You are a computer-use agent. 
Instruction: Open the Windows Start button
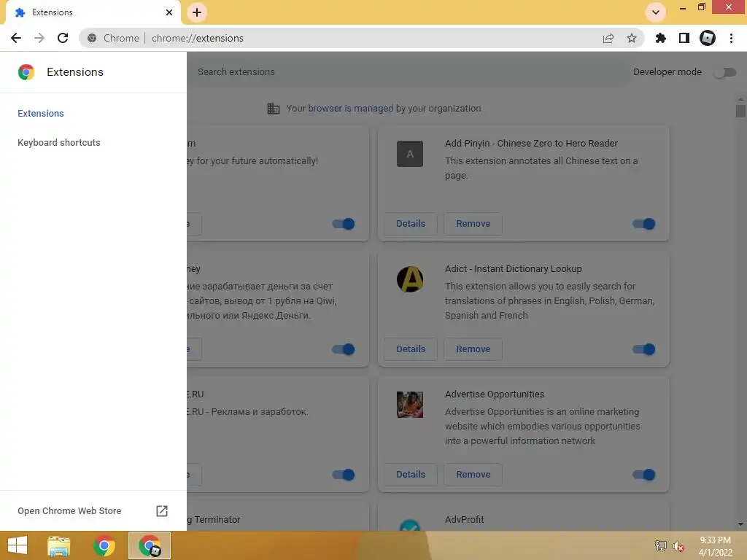pyautogui.click(x=18, y=545)
